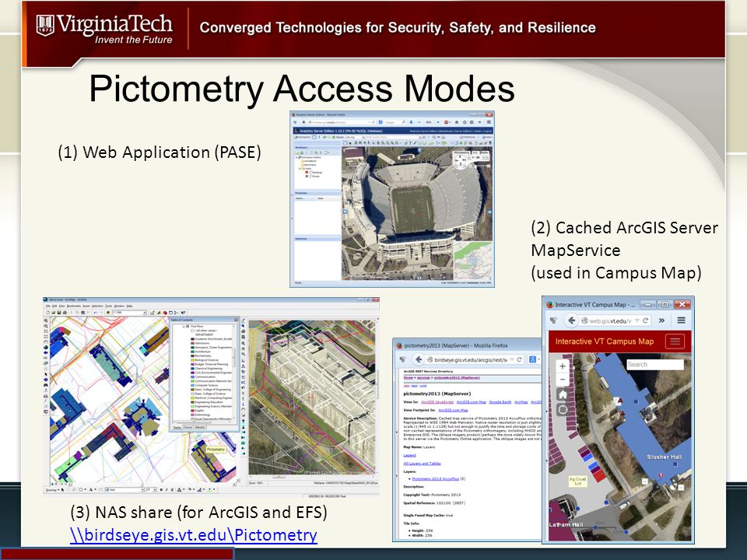Open the All Layers and Tables link
This screenshot has width=747, height=560.
422,464
